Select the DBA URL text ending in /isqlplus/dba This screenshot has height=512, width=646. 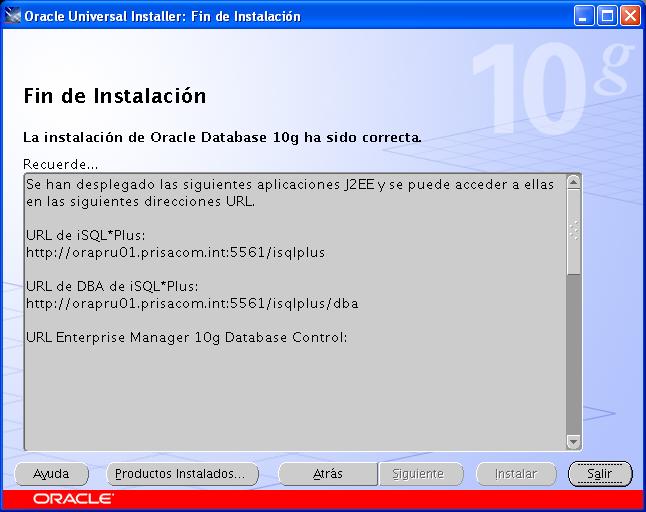[x=192, y=303]
